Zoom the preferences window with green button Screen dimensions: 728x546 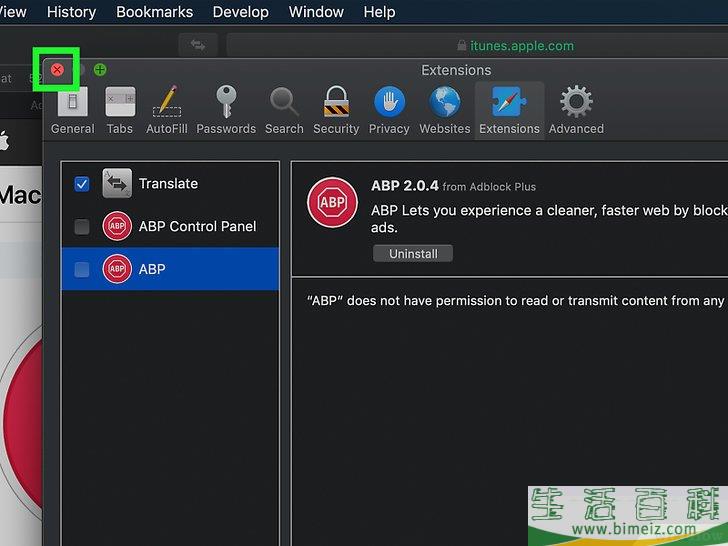[100, 70]
